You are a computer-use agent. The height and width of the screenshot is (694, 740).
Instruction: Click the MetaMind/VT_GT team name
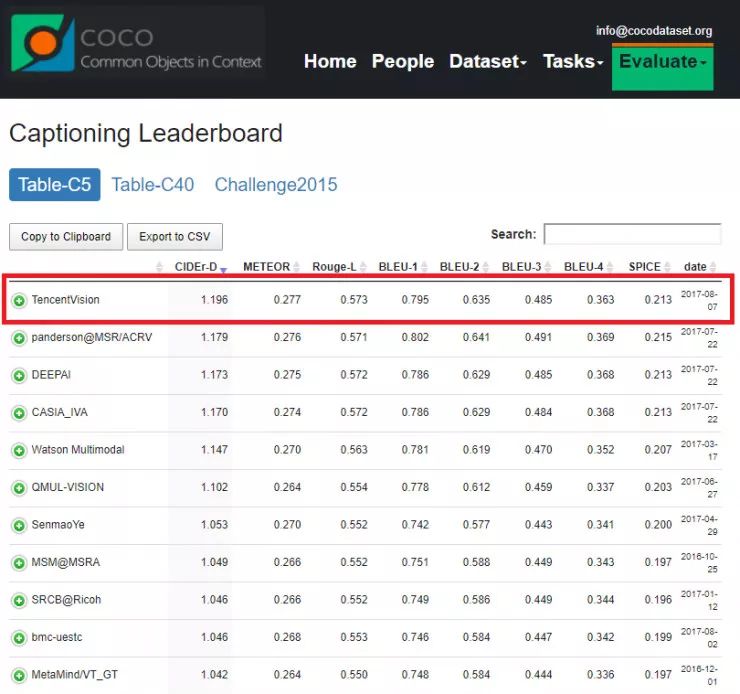75,675
